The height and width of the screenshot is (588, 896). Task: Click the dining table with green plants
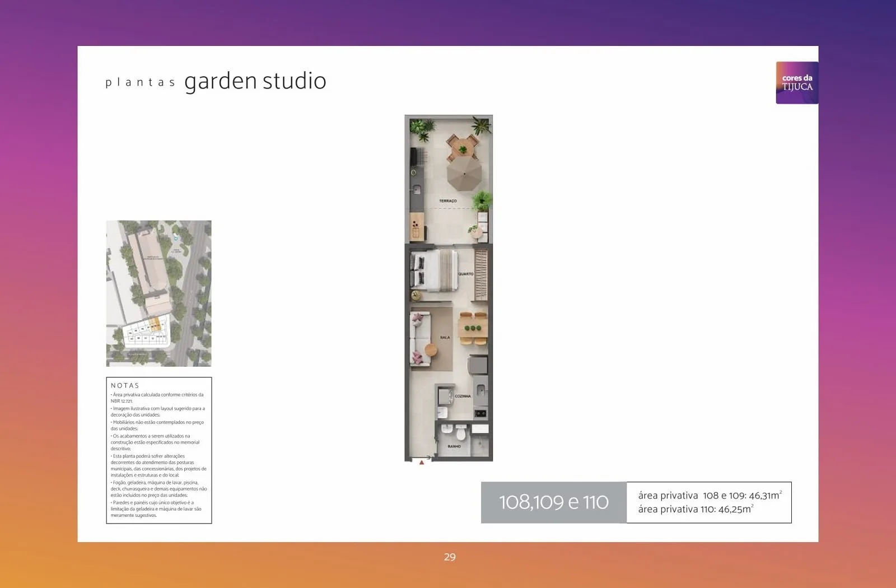(x=473, y=328)
